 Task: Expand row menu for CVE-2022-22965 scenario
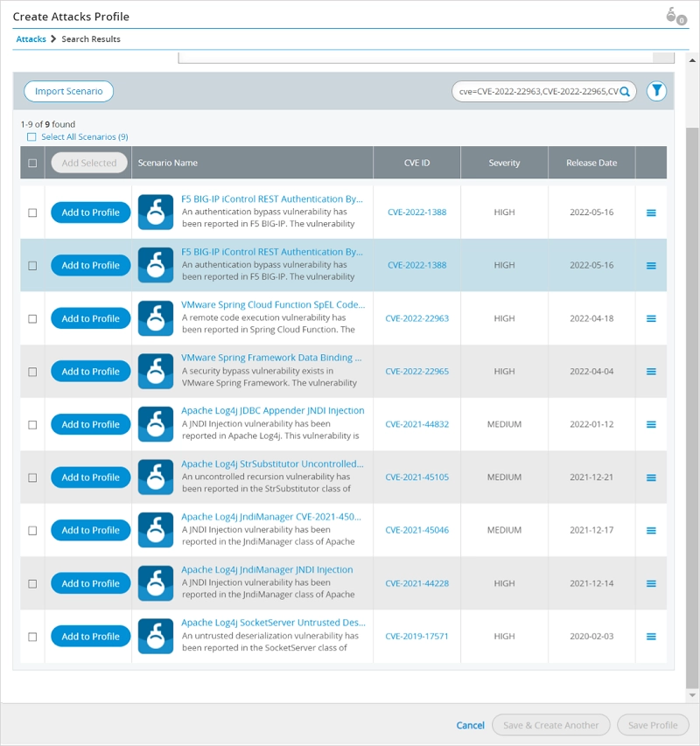651,372
